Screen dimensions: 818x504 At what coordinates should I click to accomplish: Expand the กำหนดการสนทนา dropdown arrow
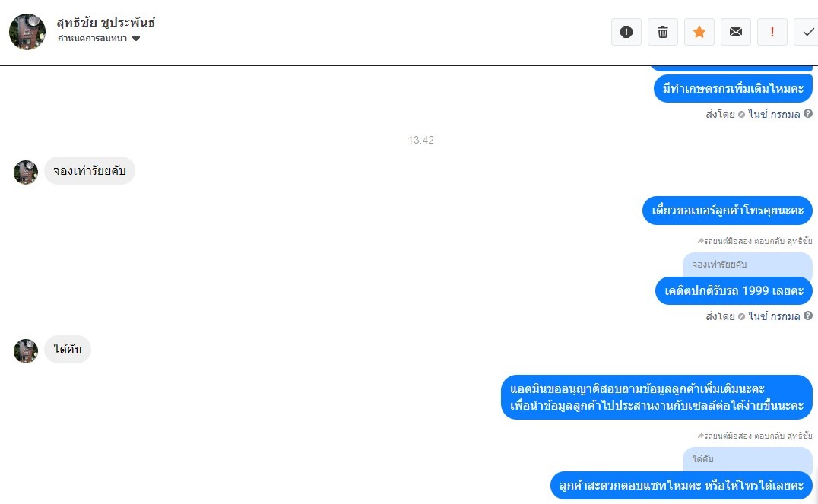coord(136,39)
